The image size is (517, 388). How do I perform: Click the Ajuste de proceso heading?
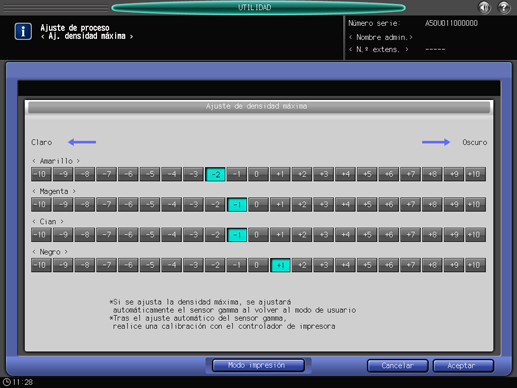tap(75, 28)
